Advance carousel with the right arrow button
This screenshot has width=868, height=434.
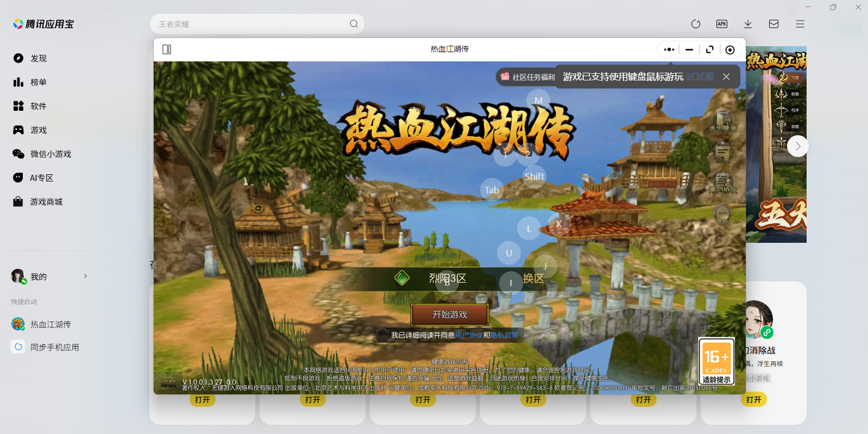coord(797,146)
